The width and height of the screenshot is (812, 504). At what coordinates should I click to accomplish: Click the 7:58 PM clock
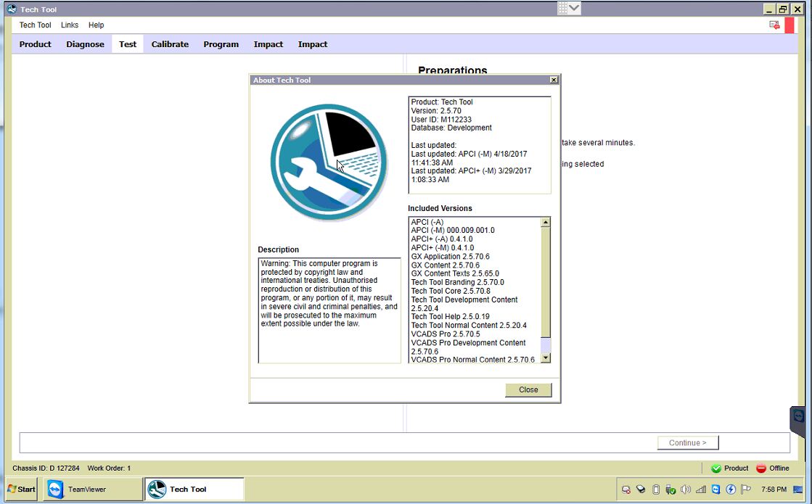[774, 489]
